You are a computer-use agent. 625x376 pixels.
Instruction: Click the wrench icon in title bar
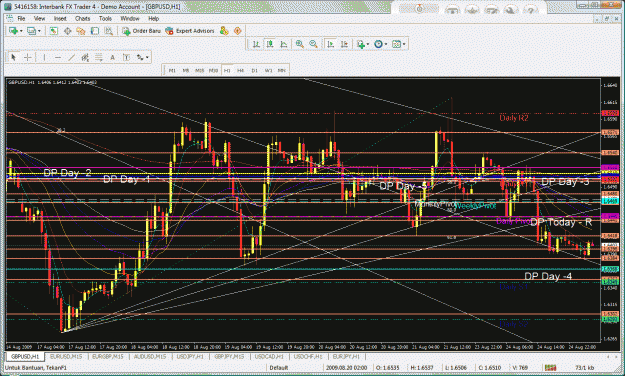point(510,10)
